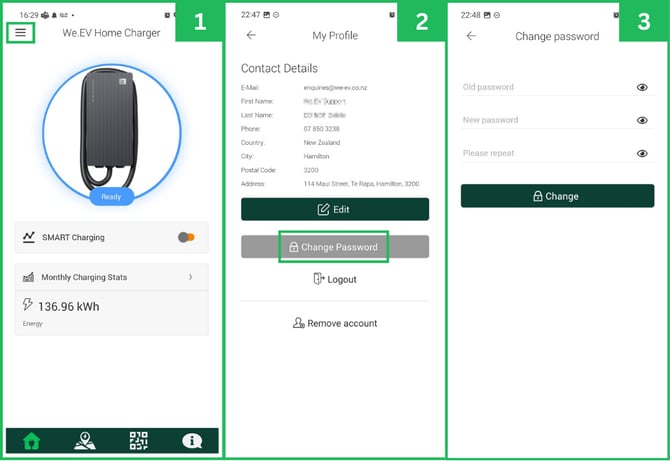Open the map location tab
The width and height of the screenshot is (670, 461).
coord(85,441)
